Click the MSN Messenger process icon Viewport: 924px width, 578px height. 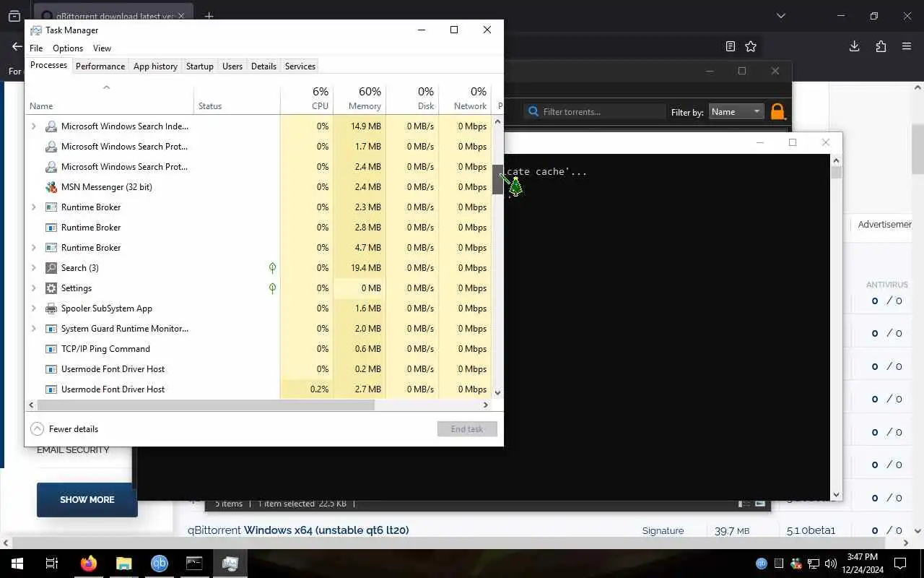click(51, 187)
